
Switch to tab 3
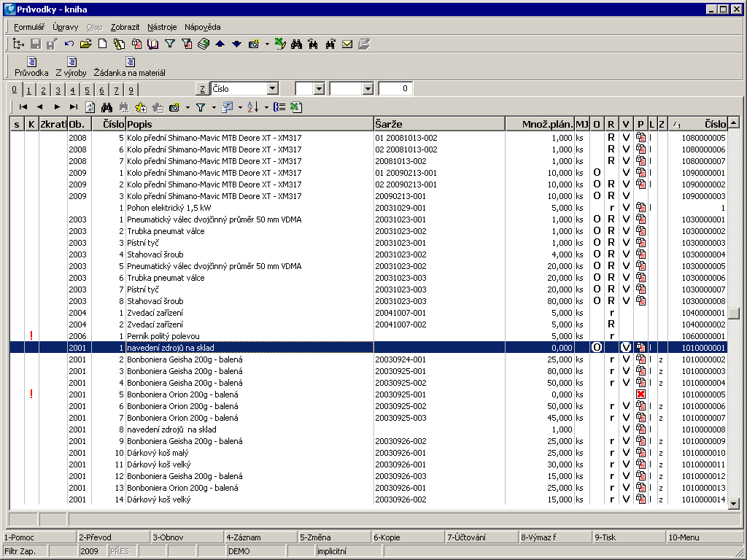(58, 90)
